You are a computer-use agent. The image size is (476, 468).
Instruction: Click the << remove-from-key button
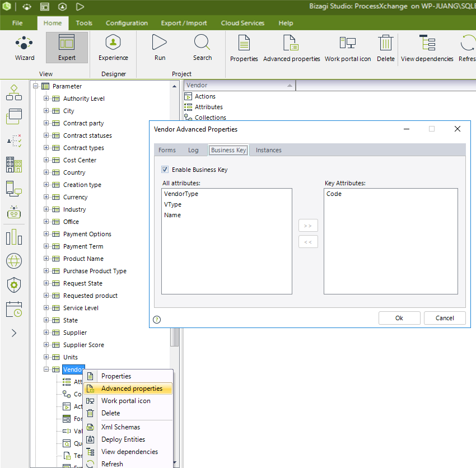click(308, 242)
